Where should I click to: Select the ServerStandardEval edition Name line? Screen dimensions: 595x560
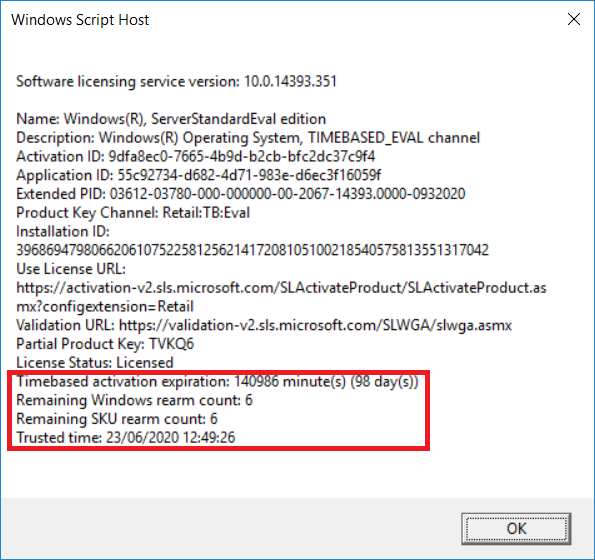point(171,119)
